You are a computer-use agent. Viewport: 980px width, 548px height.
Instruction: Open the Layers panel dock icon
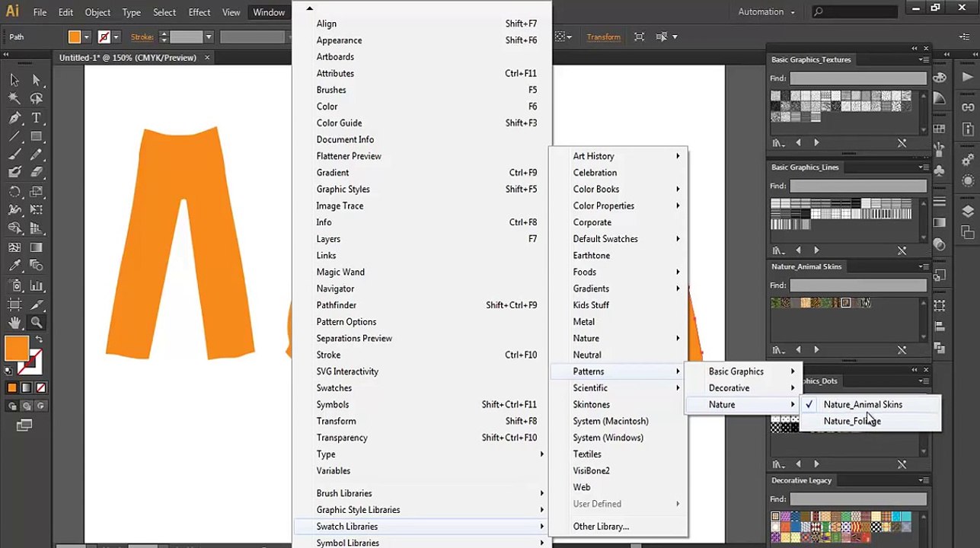pos(968,211)
